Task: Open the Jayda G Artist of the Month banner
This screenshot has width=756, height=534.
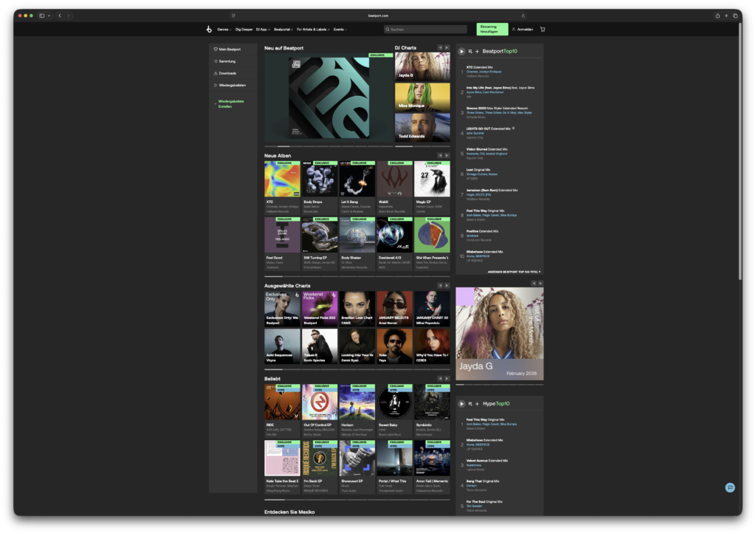Action: [500, 334]
